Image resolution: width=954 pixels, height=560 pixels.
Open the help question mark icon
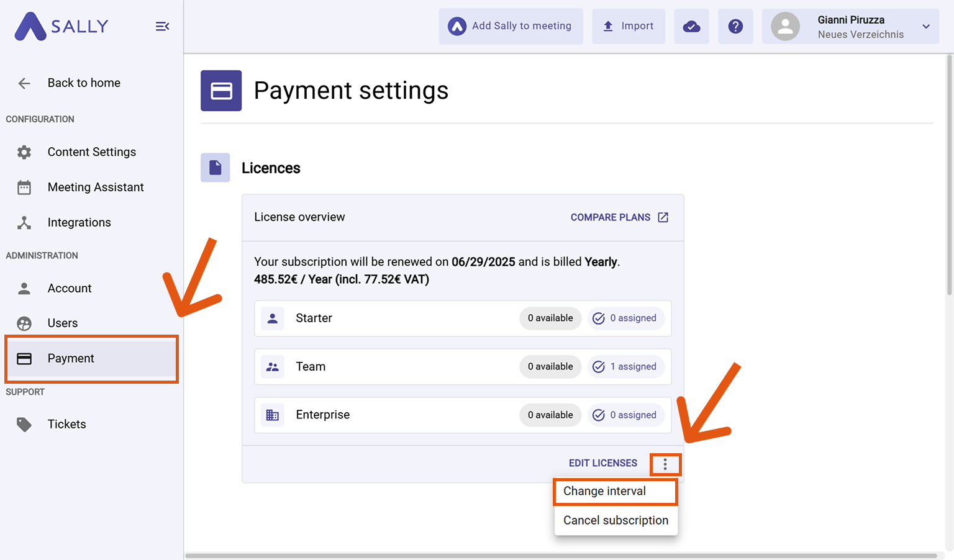[x=735, y=26]
